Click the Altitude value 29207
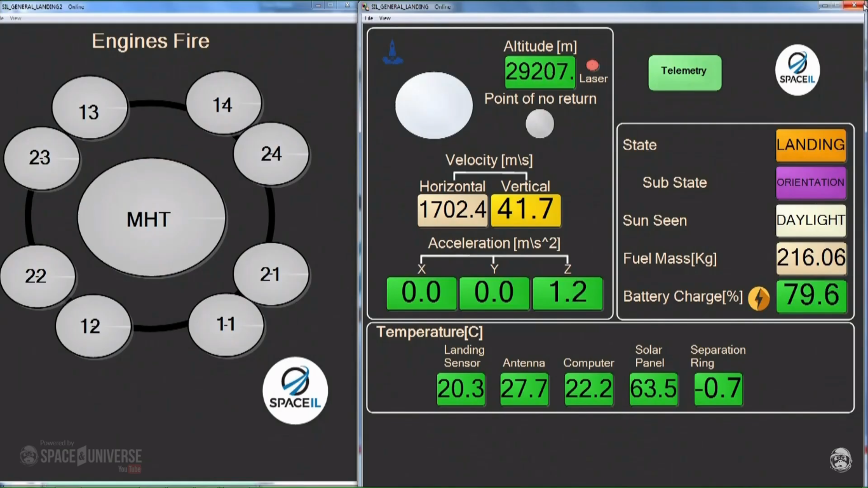 [x=540, y=72]
